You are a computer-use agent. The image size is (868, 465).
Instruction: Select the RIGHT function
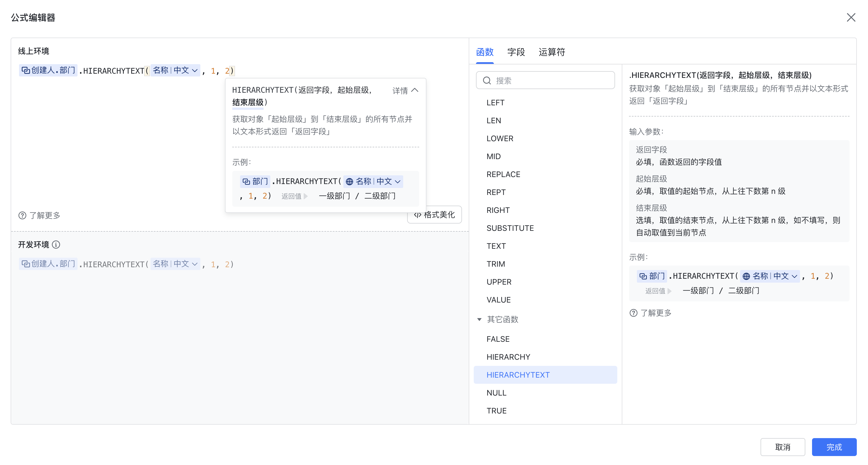(x=545, y=210)
